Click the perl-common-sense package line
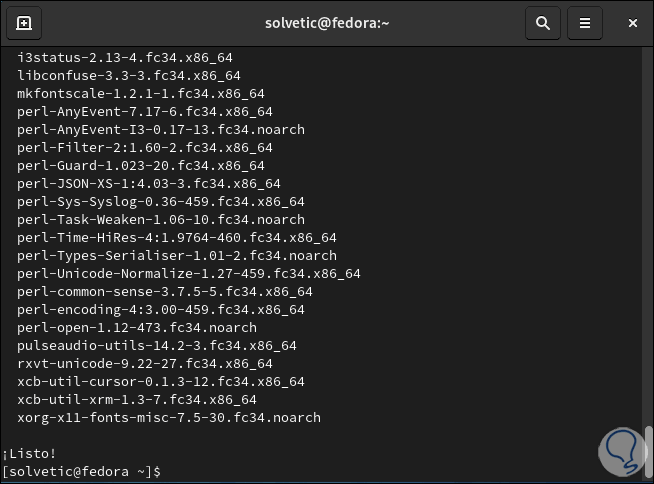The width and height of the screenshot is (654, 484). click(164, 291)
